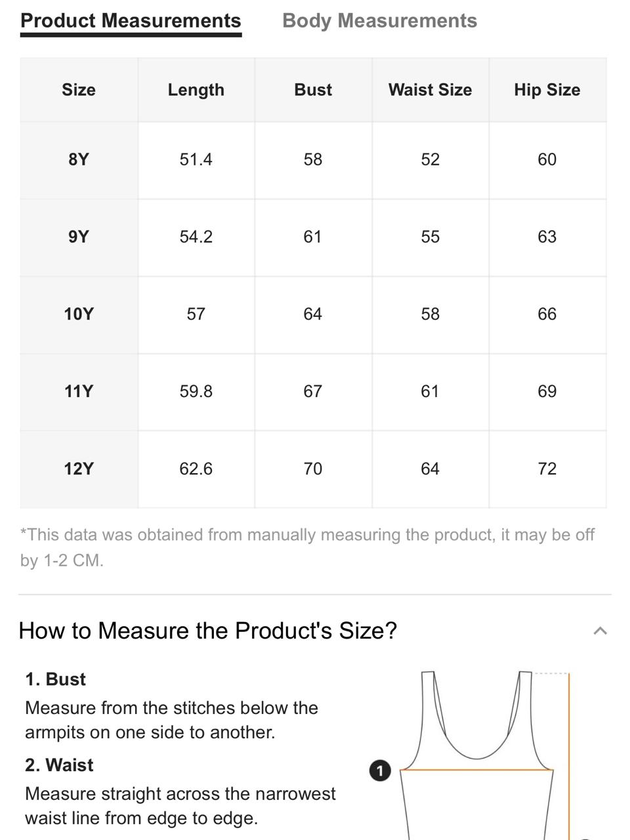Select the 11Y size row label
The width and height of the screenshot is (630, 840).
click(x=79, y=392)
